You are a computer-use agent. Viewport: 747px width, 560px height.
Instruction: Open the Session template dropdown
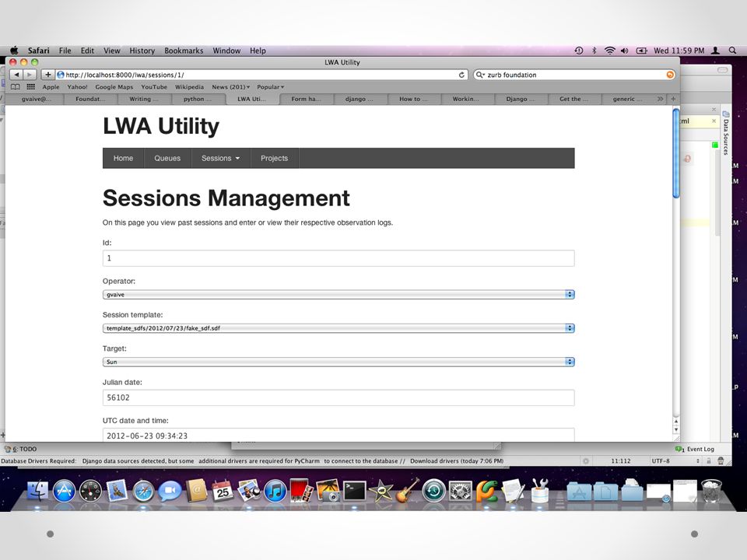338,328
